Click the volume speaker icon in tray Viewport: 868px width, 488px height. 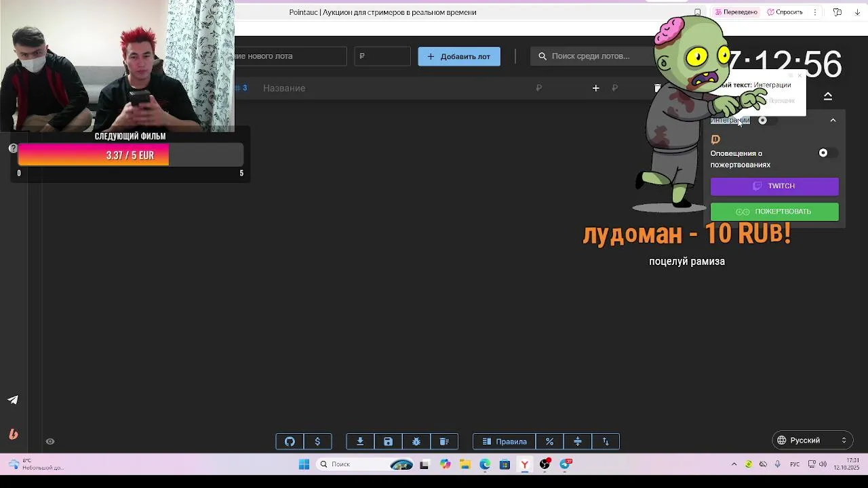tap(823, 464)
